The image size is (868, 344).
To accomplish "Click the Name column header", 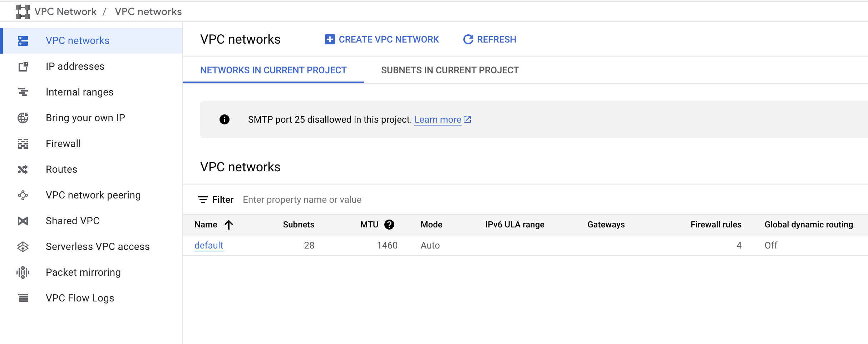I will tap(206, 225).
